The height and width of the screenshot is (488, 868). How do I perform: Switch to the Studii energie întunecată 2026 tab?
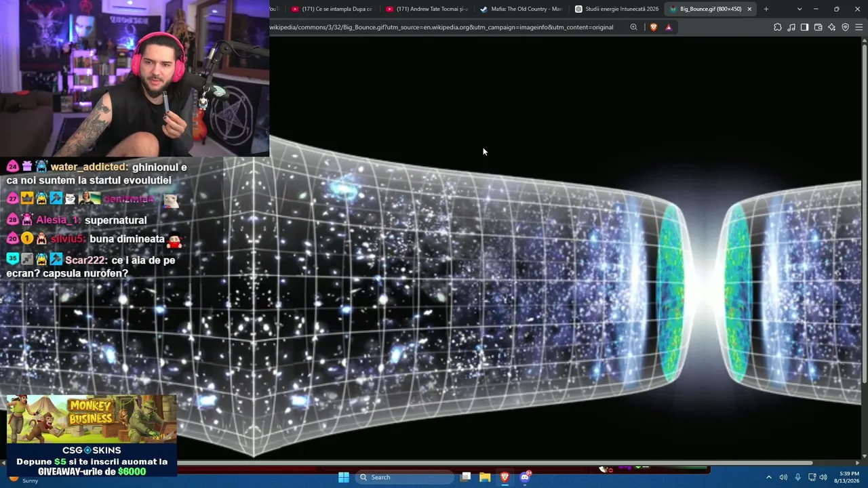616,9
